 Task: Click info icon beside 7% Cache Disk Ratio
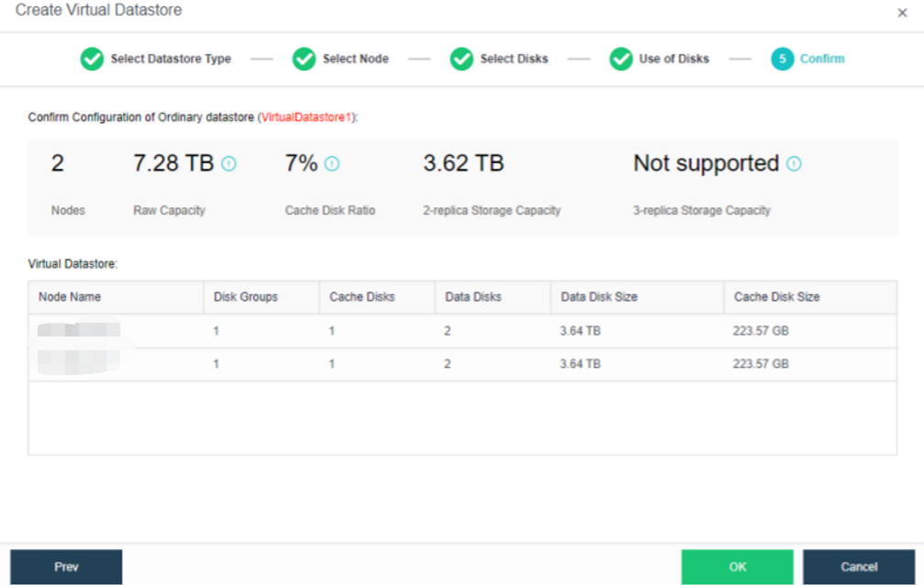[332, 164]
